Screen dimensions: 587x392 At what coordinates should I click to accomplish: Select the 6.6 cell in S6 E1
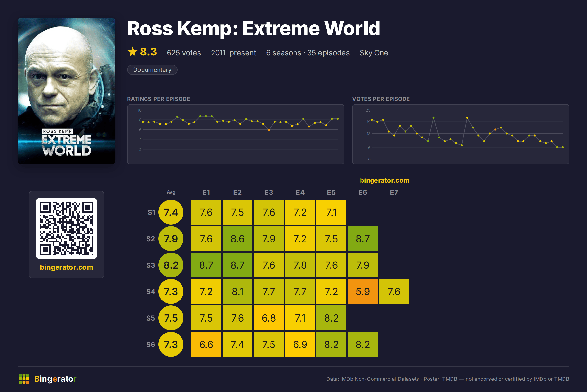(206, 344)
